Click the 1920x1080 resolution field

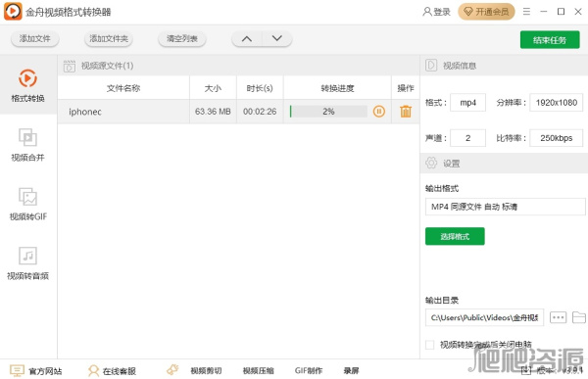point(556,103)
